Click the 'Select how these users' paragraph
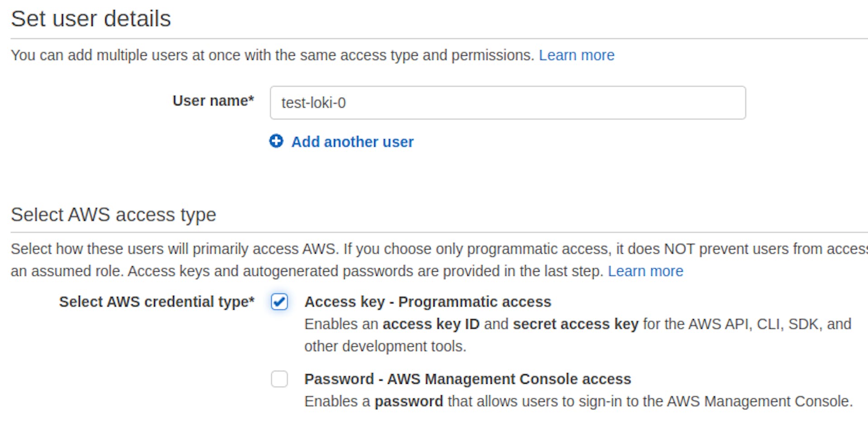 (x=407, y=249)
